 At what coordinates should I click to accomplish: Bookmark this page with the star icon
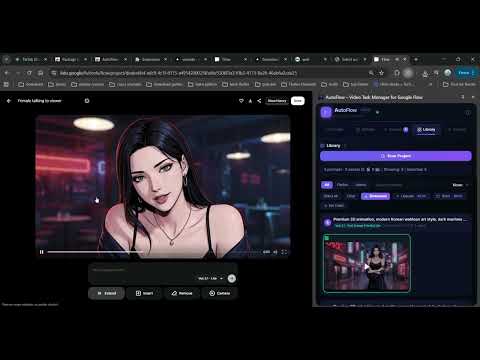(381, 73)
